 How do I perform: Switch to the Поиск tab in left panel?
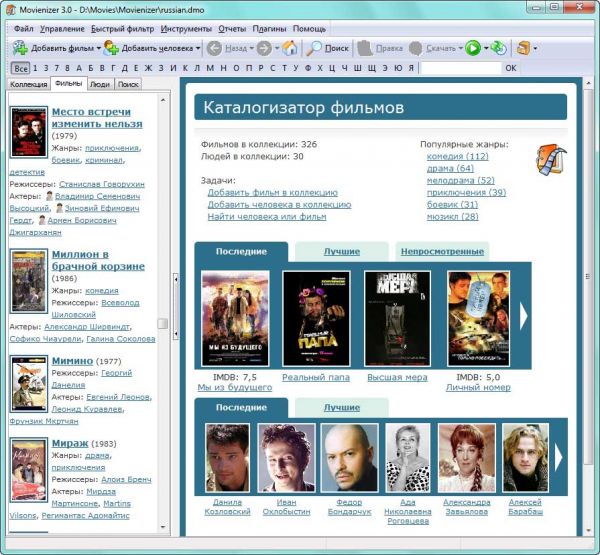[128, 84]
